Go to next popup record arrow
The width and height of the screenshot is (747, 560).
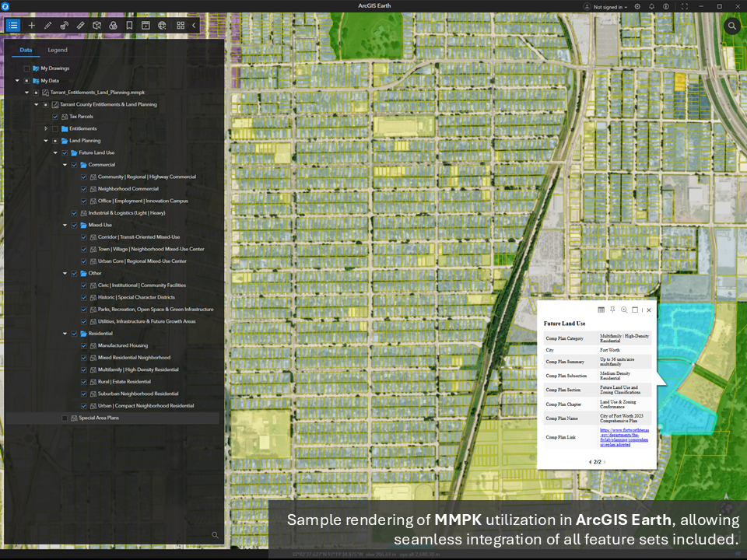click(605, 462)
